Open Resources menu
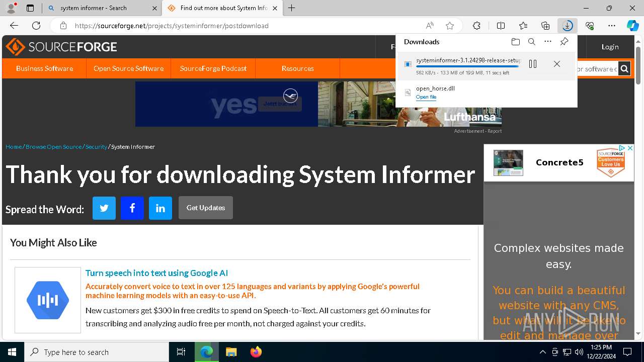644x362 pixels. [298, 68]
